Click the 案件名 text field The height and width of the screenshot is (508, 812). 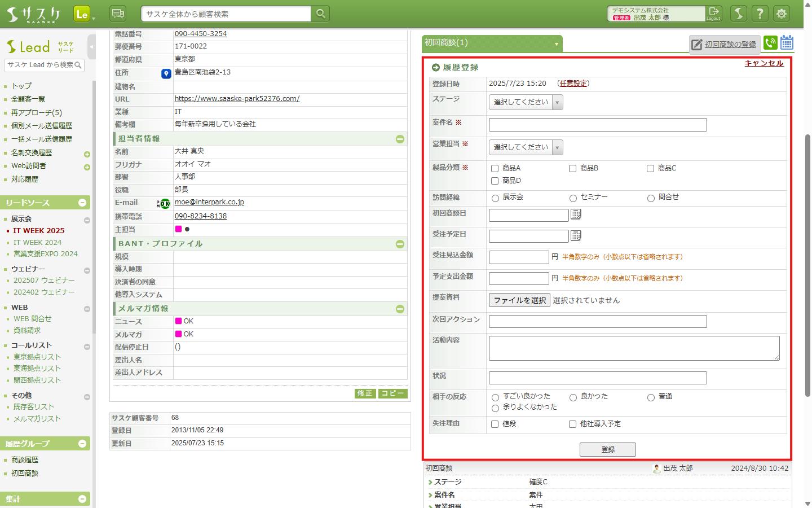(x=597, y=125)
